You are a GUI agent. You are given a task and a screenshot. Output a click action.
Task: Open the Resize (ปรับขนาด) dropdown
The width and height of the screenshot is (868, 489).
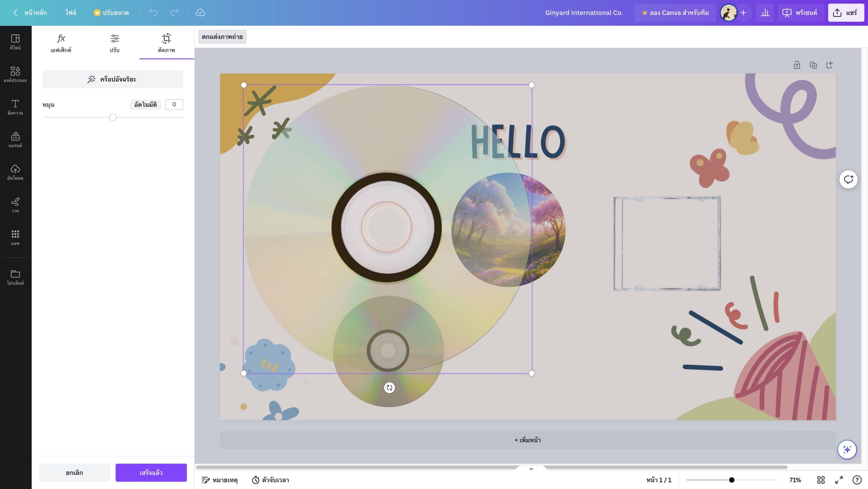click(111, 13)
